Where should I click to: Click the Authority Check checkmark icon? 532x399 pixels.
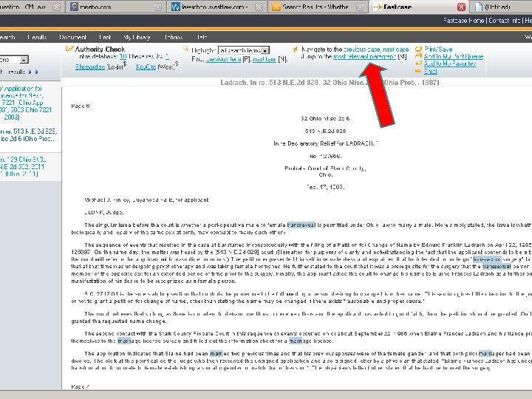69,49
